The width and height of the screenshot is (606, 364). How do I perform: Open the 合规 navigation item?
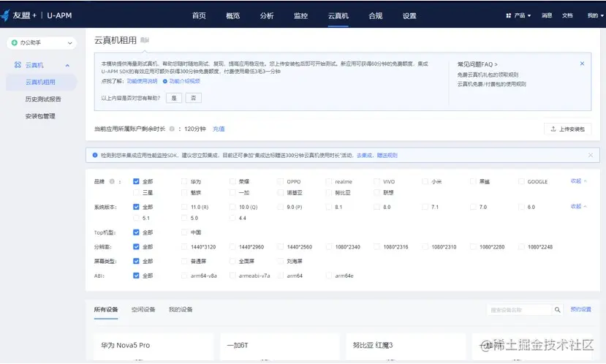pos(375,15)
